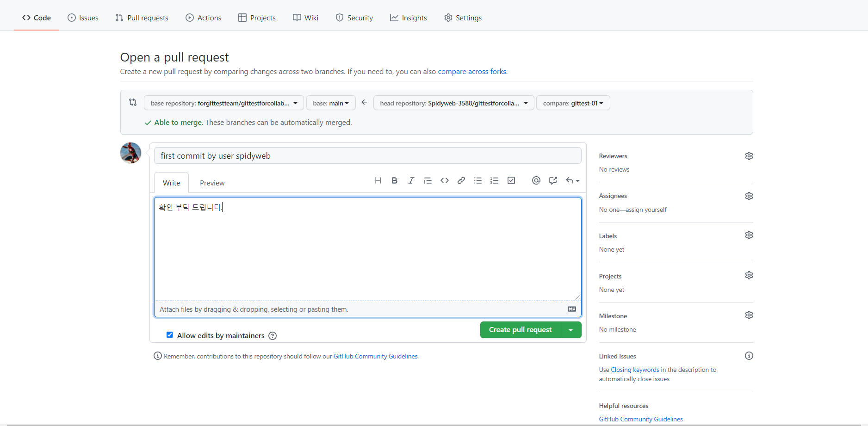This screenshot has height=426, width=868.
Task: Click the No milestone text
Action: coord(617,329)
